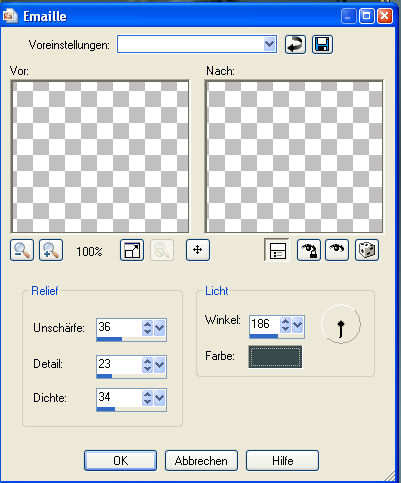401x483 pixels.
Task: Toggle the auto proof eye-with-lock button
Action: 309,250
